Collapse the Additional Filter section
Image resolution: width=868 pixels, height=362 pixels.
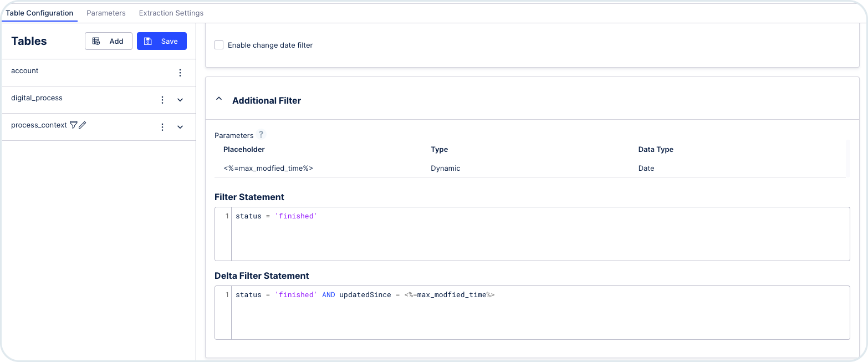click(219, 99)
